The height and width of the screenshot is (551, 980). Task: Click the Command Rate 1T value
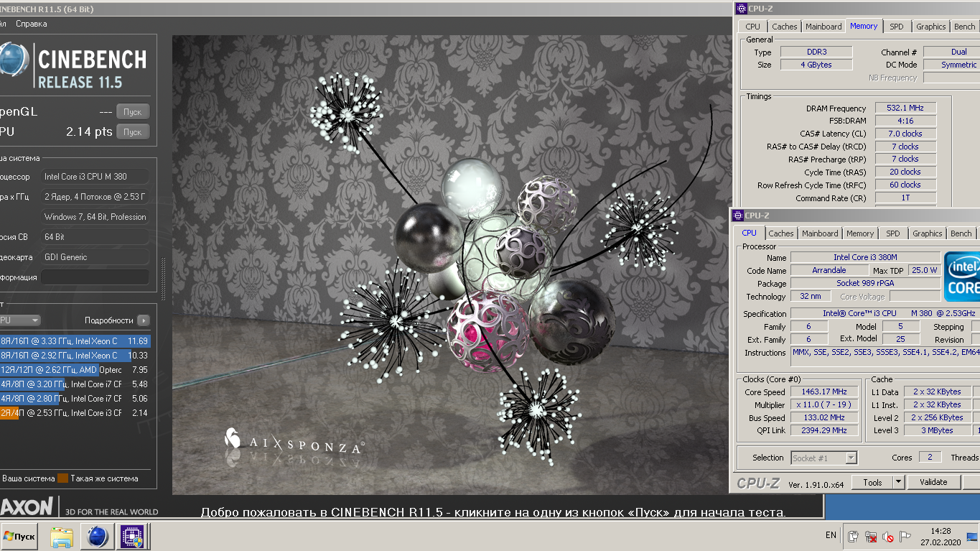click(x=905, y=198)
